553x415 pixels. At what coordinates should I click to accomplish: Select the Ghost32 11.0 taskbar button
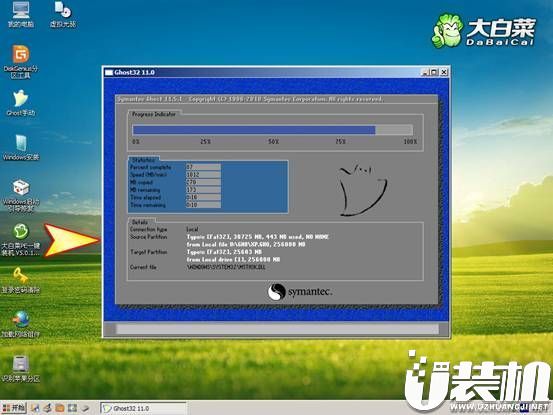[143, 408]
